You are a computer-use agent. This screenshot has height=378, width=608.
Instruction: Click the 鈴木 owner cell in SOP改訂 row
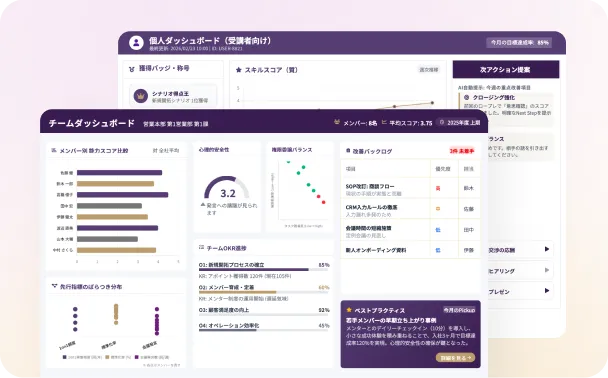click(469, 188)
